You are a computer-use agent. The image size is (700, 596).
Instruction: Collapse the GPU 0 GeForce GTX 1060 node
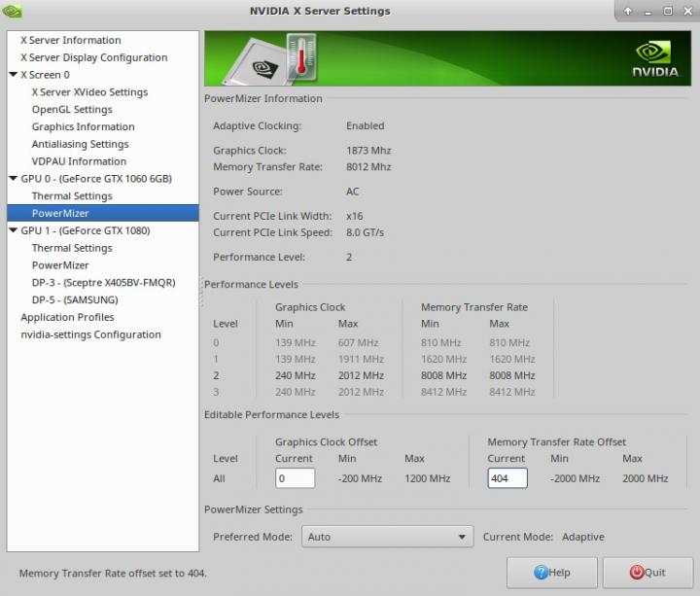click(13, 179)
